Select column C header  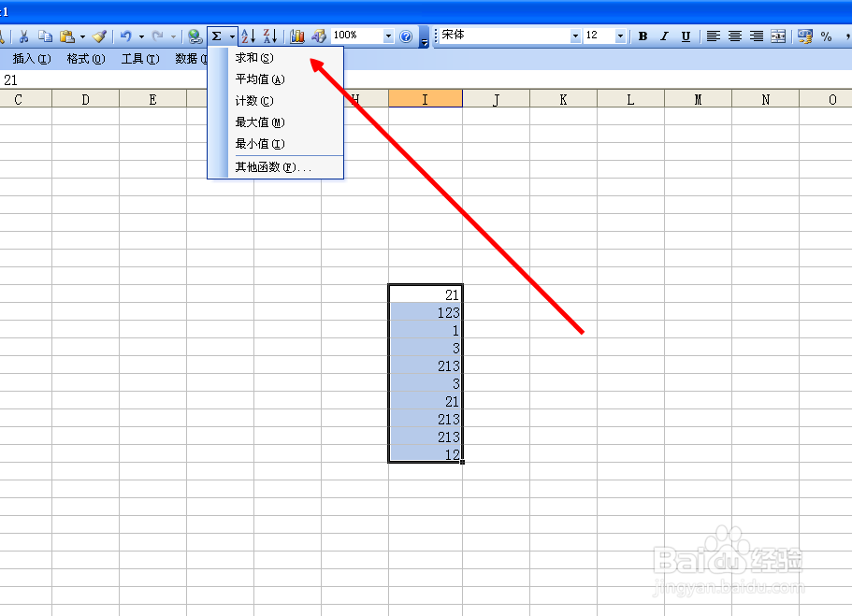tap(25, 99)
